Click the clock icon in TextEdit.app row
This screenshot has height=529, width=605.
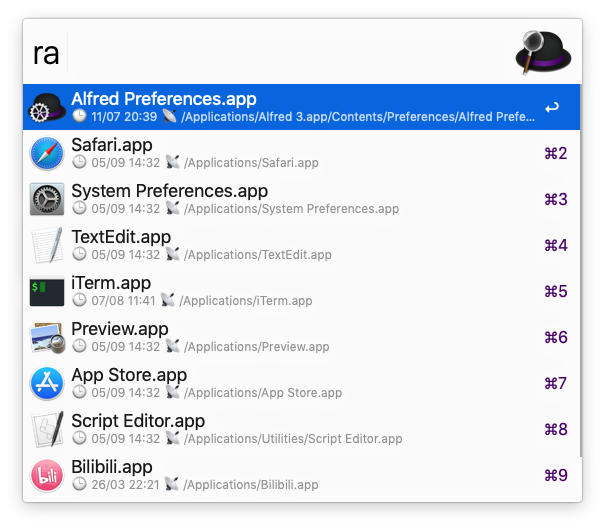[x=79, y=254]
